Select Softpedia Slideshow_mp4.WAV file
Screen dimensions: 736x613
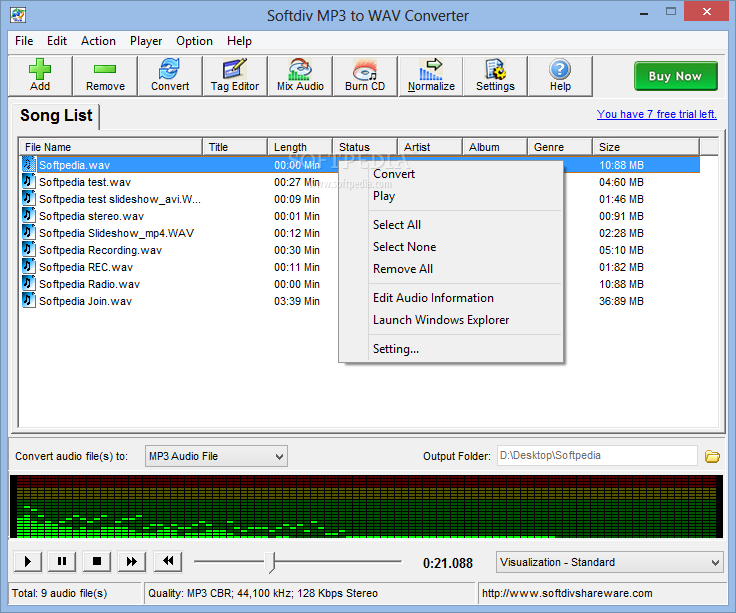point(116,233)
